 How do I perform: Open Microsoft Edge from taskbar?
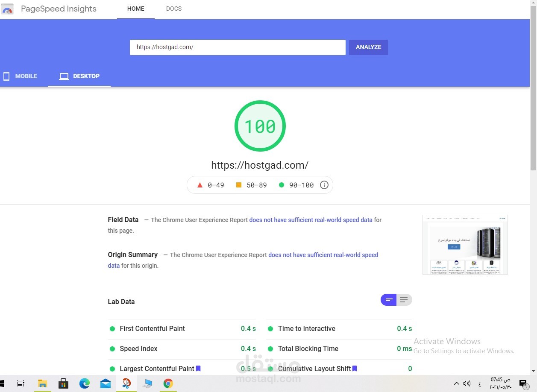(84, 383)
